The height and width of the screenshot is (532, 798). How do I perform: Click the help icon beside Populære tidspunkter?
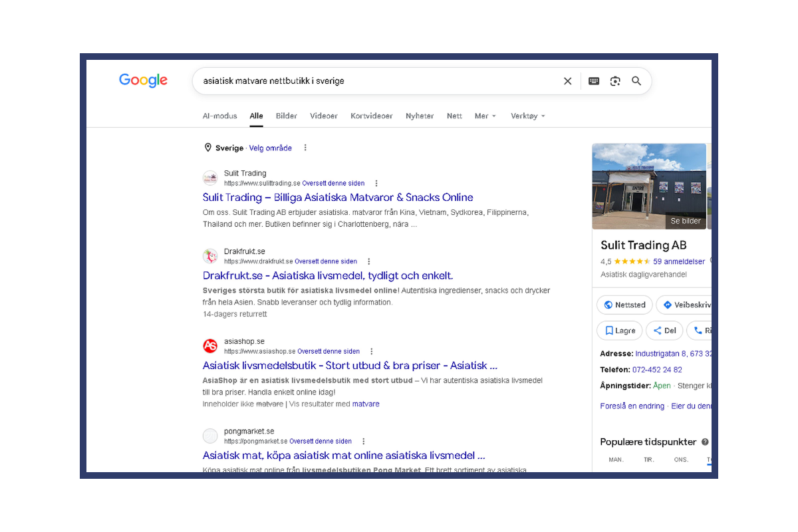coord(705,442)
